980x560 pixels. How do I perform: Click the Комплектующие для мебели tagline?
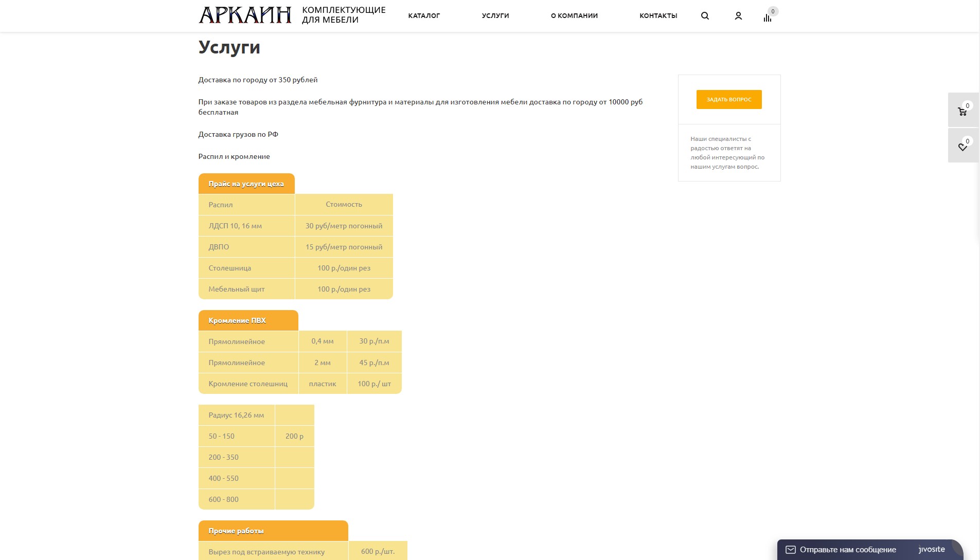[344, 15]
